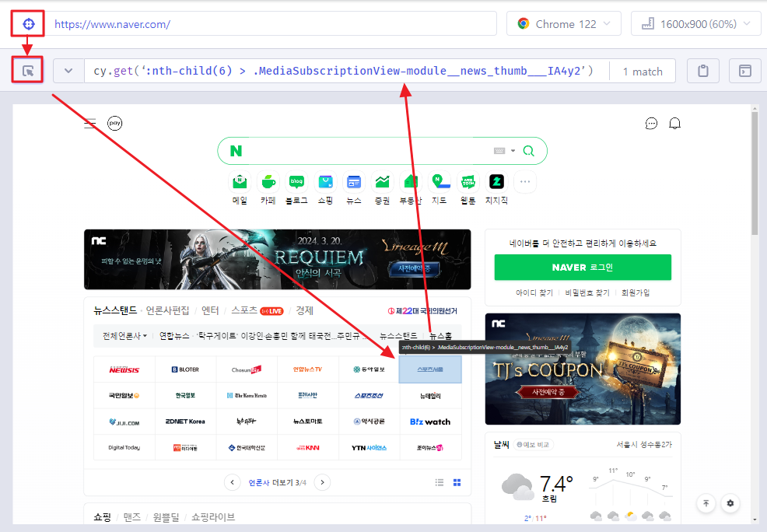The width and height of the screenshot is (767, 532).
Task: Go to the previous 언론사 page
Action: [233, 482]
